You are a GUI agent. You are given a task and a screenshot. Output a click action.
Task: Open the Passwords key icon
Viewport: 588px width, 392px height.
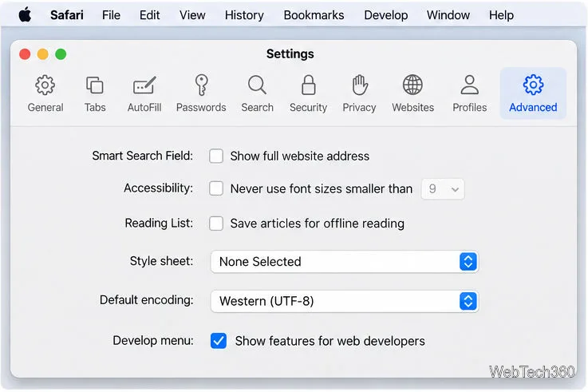(201, 85)
